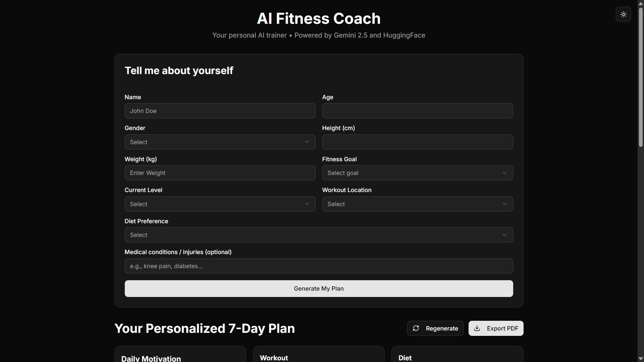Focus the Name input field
Image resolution: width=644 pixels, height=362 pixels.
click(x=220, y=111)
